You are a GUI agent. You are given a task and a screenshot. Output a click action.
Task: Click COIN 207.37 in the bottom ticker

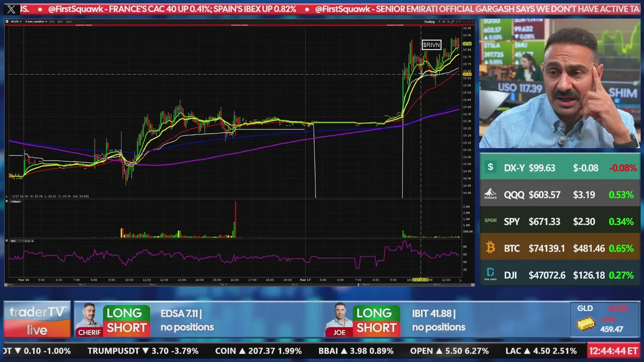pos(258,351)
